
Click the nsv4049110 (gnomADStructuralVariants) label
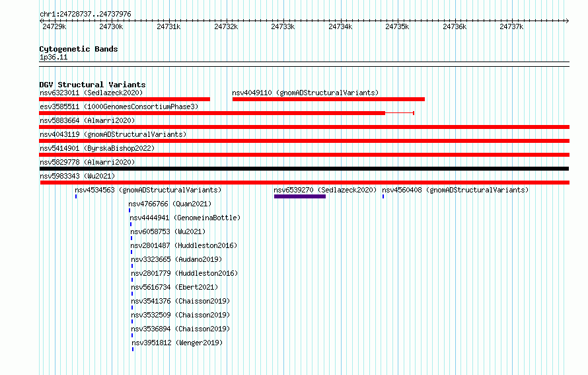(x=305, y=93)
